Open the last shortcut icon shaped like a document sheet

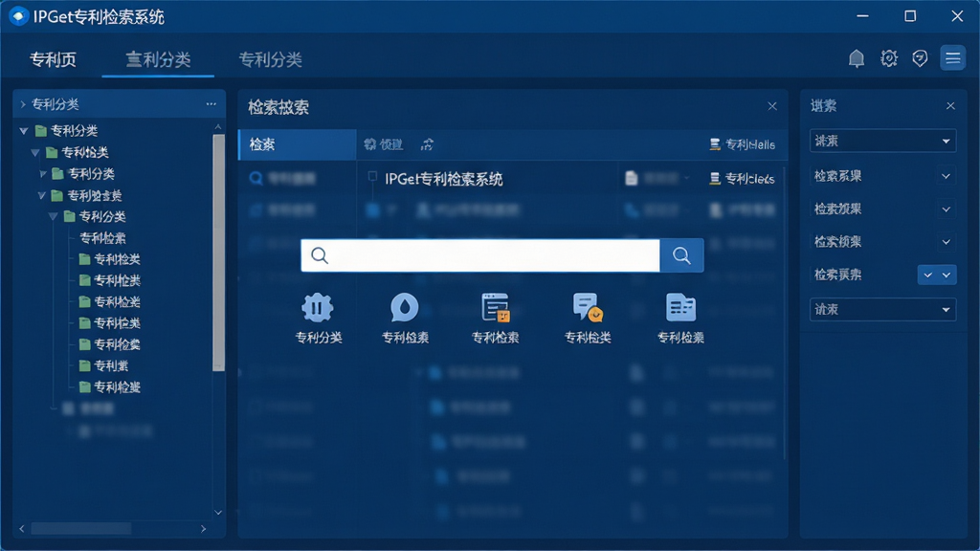[680, 307]
